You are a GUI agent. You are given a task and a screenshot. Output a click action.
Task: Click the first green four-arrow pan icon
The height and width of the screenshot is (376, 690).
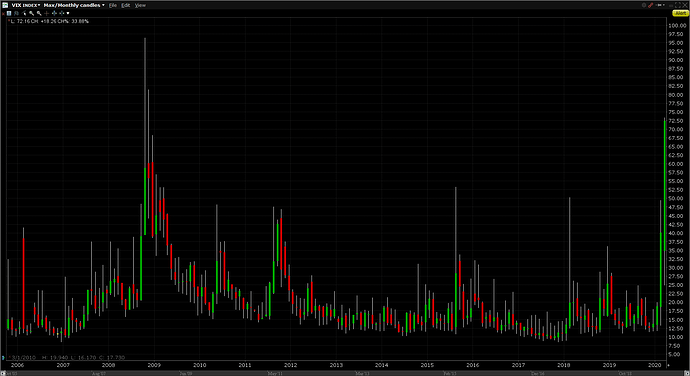click(x=54, y=13)
